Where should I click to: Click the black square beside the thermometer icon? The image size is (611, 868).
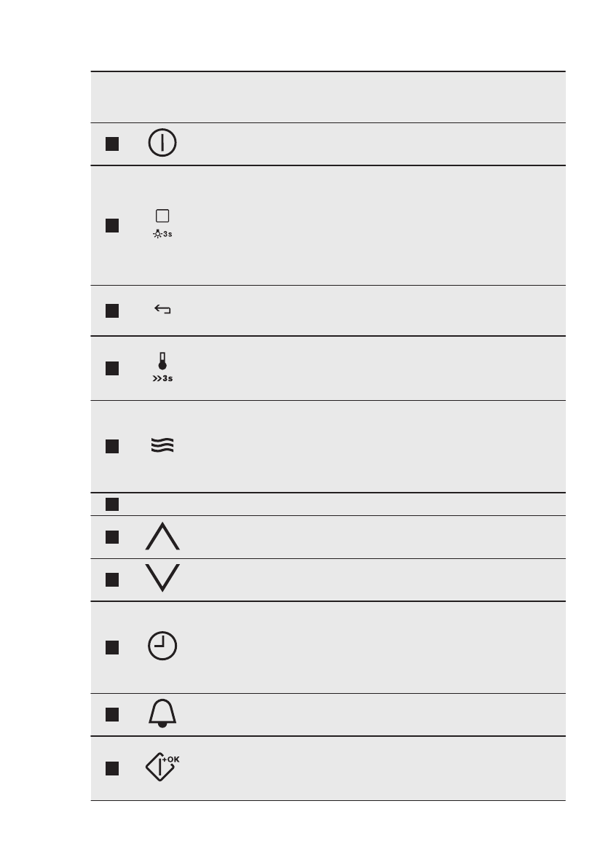click(x=111, y=368)
